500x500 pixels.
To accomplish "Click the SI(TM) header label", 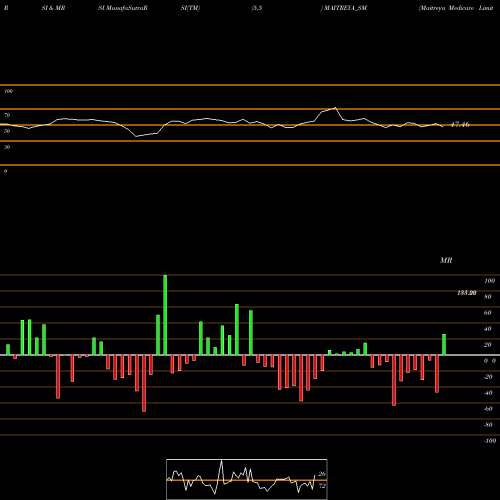I will click(190, 8).
